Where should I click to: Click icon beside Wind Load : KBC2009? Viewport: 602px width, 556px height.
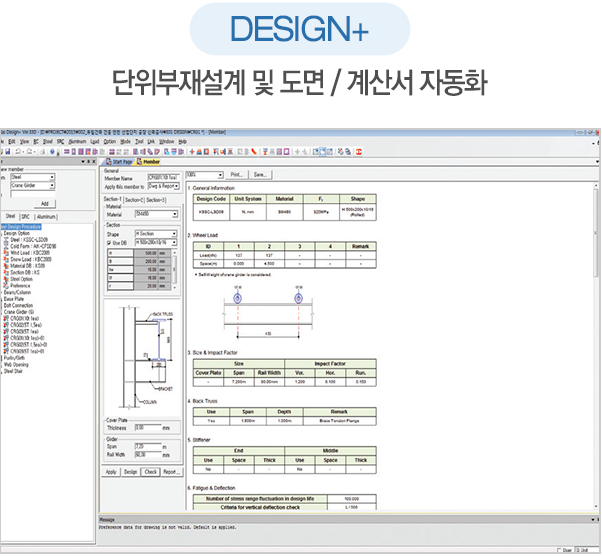click(x=6, y=253)
